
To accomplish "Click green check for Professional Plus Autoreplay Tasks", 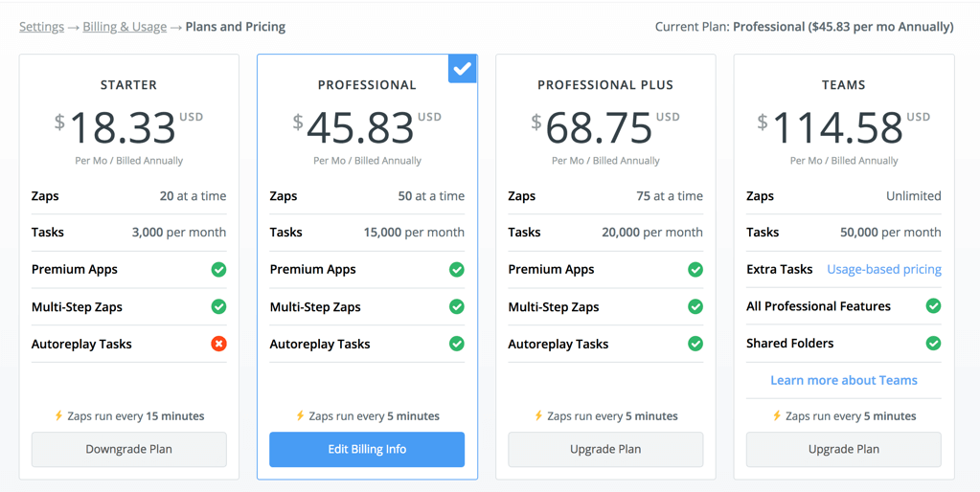I will pos(695,344).
